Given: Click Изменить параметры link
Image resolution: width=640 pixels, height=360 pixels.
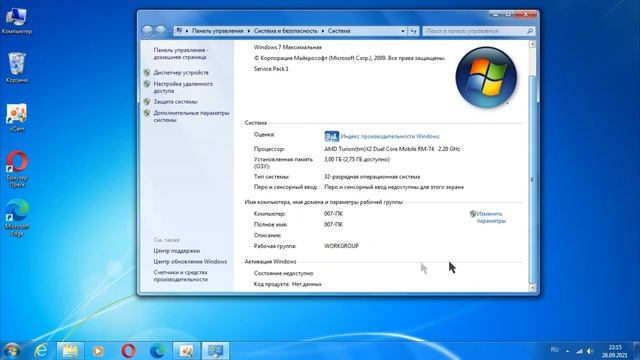Looking at the screenshot, I should click(x=490, y=217).
